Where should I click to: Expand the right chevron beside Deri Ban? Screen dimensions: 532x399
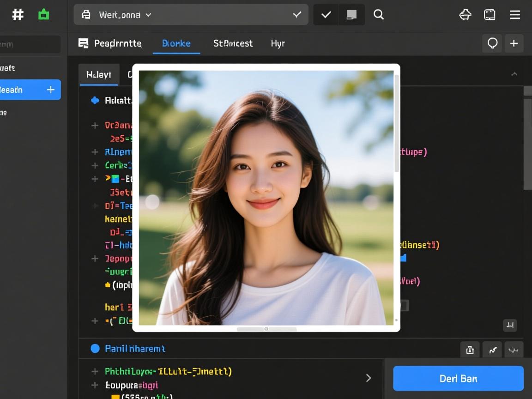coord(369,378)
